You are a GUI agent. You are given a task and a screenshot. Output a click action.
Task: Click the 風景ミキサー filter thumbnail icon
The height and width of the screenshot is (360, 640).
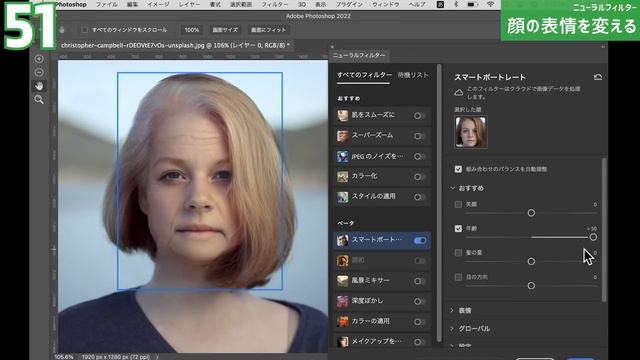[342, 281]
